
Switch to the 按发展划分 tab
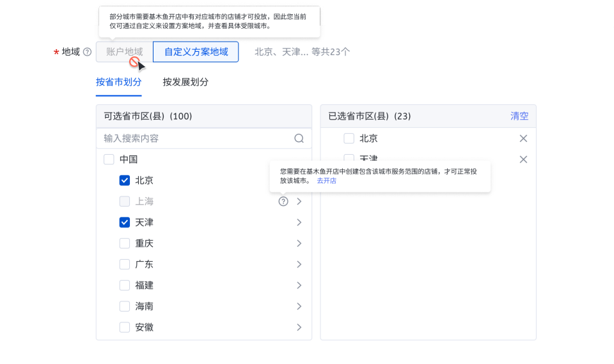(185, 82)
